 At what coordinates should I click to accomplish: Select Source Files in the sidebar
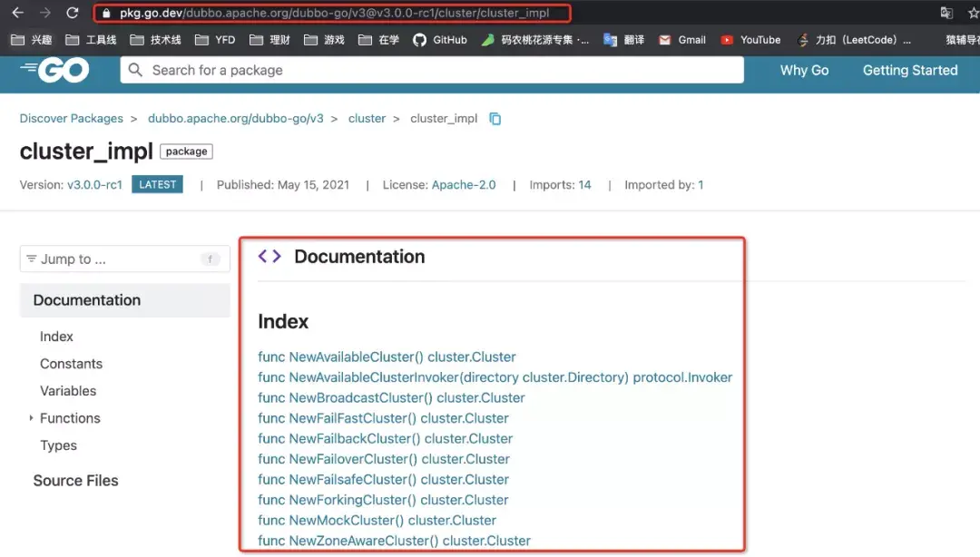75,481
